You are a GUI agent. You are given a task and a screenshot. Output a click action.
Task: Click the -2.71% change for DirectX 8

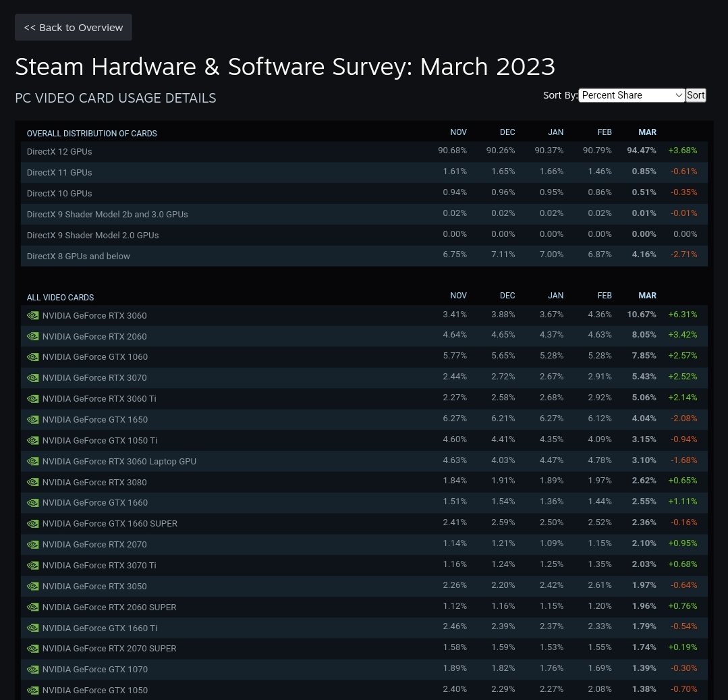[x=684, y=254]
